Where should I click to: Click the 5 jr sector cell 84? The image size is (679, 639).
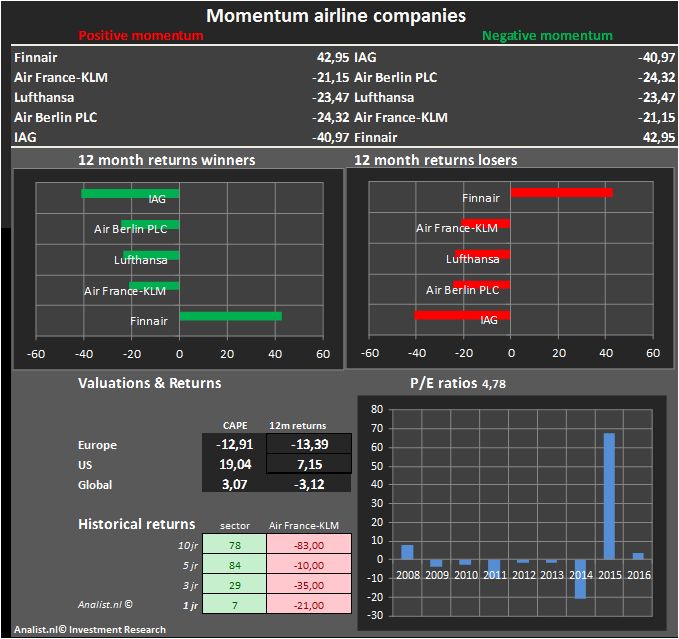click(235, 565)
